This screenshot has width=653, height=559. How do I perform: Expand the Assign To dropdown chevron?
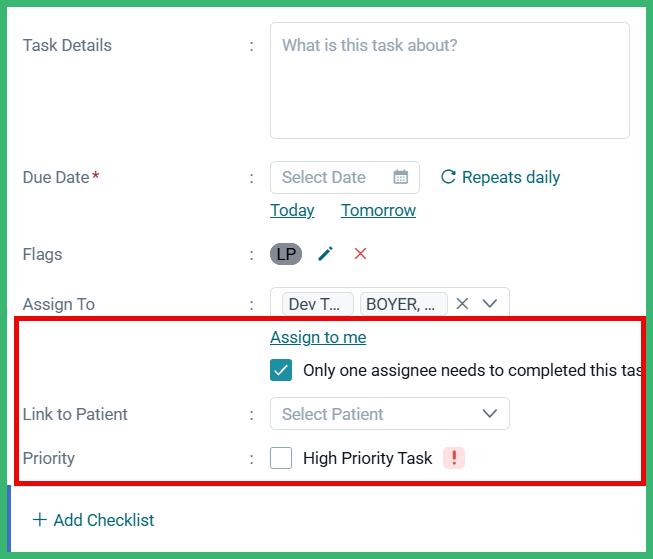tap(490, 304)
